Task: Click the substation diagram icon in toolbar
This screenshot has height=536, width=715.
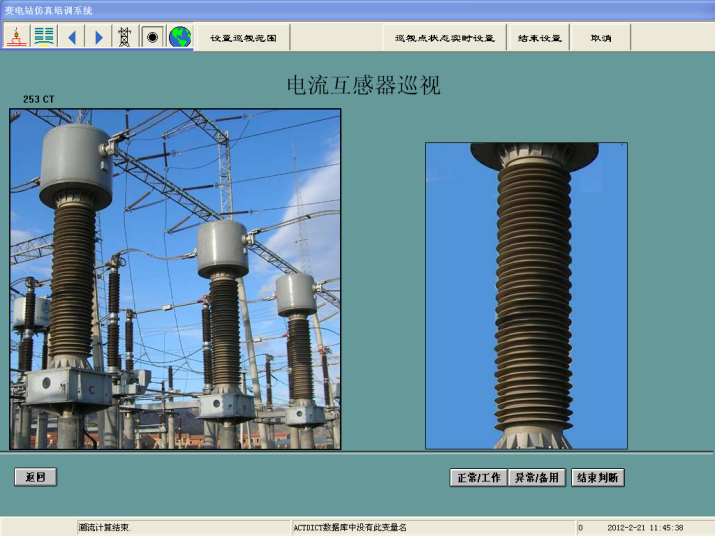Action: coord(16,37)
